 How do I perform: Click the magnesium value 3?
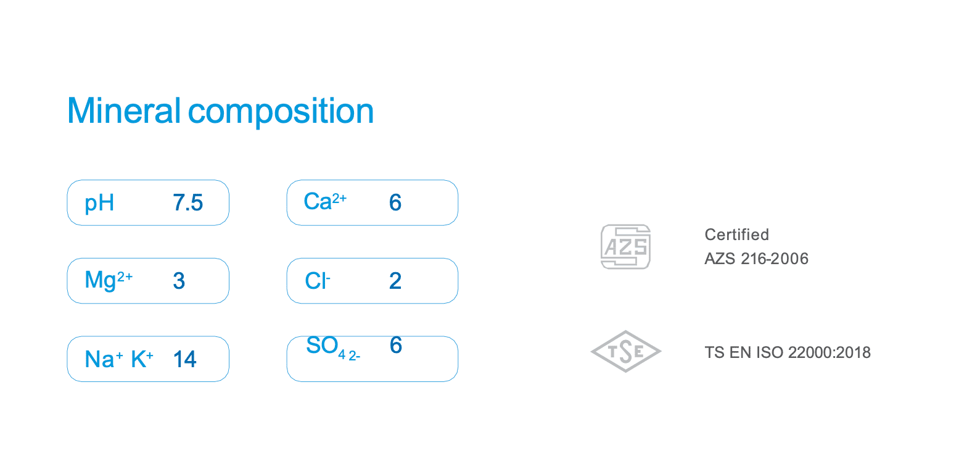click(x=179, y=281)
